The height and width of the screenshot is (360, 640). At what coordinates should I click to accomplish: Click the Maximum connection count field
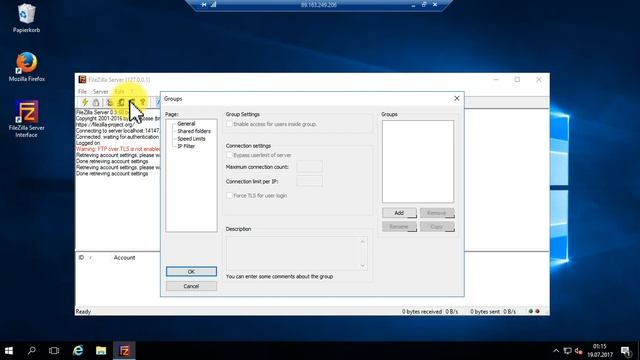coord(309,167)
